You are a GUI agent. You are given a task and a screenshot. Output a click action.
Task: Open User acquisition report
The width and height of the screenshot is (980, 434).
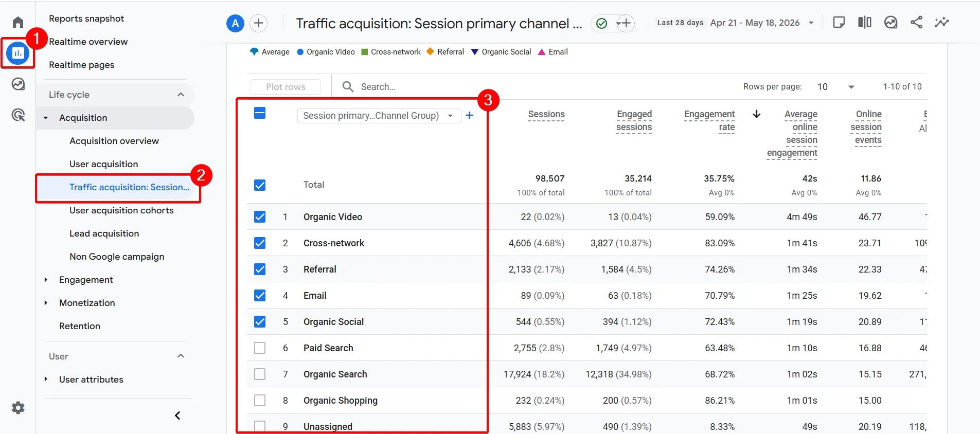[103, 164]
